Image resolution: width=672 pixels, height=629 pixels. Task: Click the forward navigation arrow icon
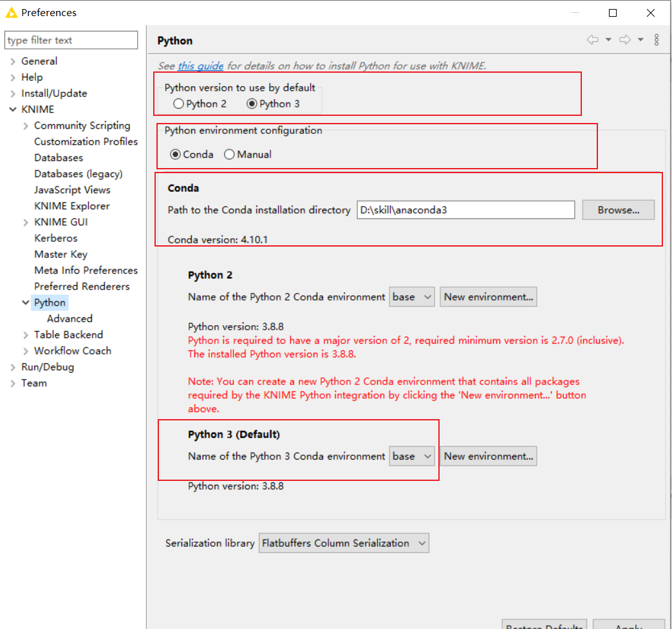(625, 40)
